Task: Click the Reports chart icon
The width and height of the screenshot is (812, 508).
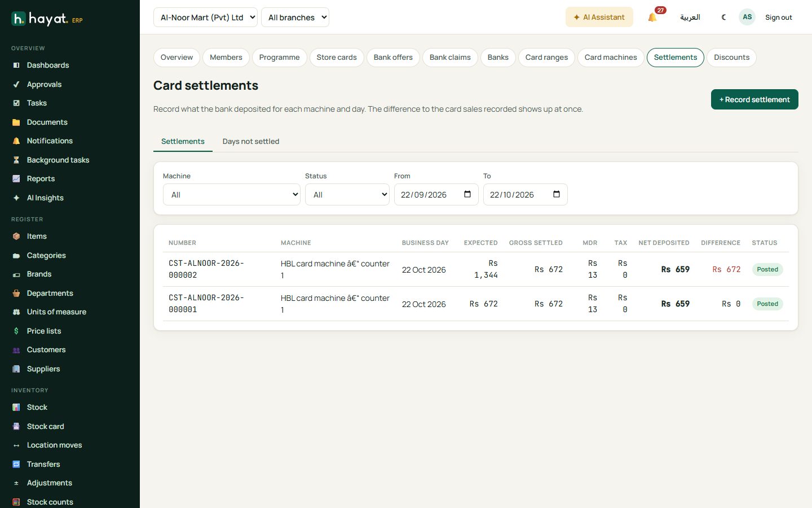Action: [x=16, y=179]
